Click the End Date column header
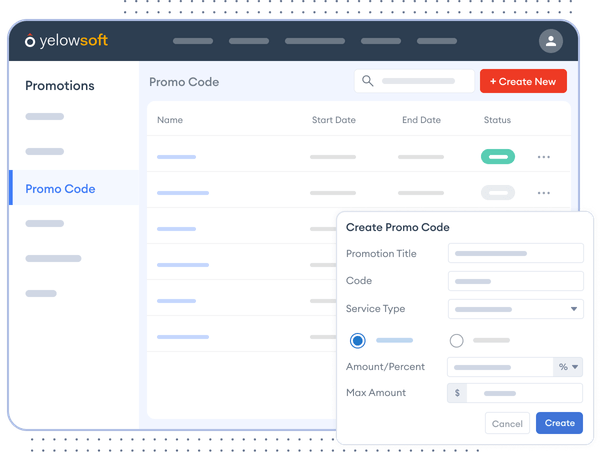 421,120
